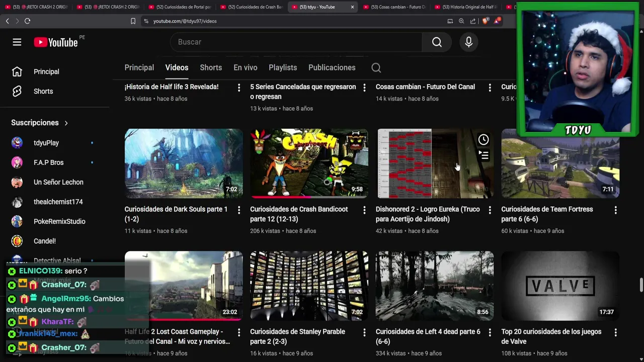Start voice search with microphone icon
The height and width of the screenshot is (362, 644).
[468, 42]
